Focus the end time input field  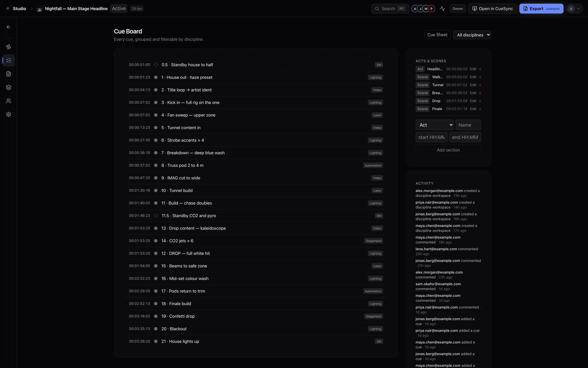(465, 137)
